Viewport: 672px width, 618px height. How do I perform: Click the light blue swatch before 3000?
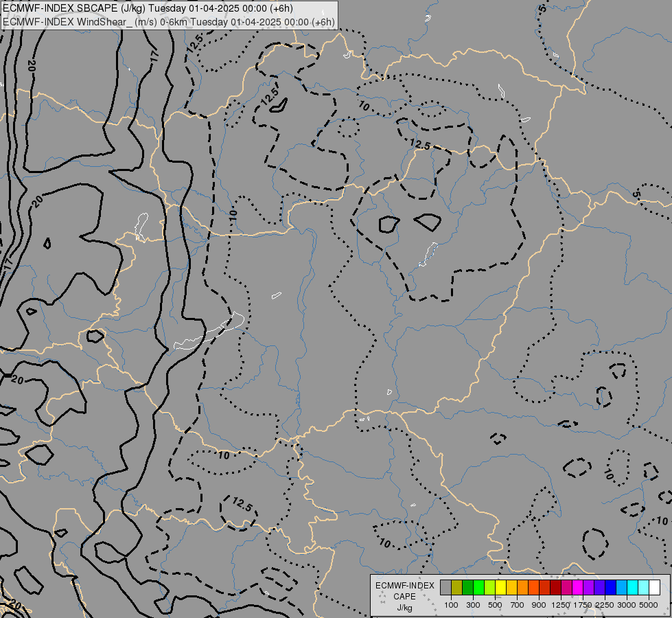[621, 587]
